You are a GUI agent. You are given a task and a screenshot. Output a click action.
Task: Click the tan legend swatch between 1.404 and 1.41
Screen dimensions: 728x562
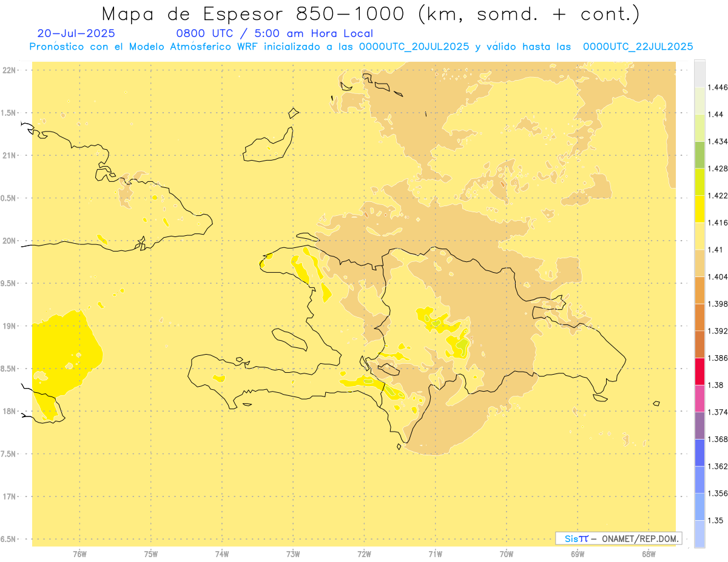699,263
